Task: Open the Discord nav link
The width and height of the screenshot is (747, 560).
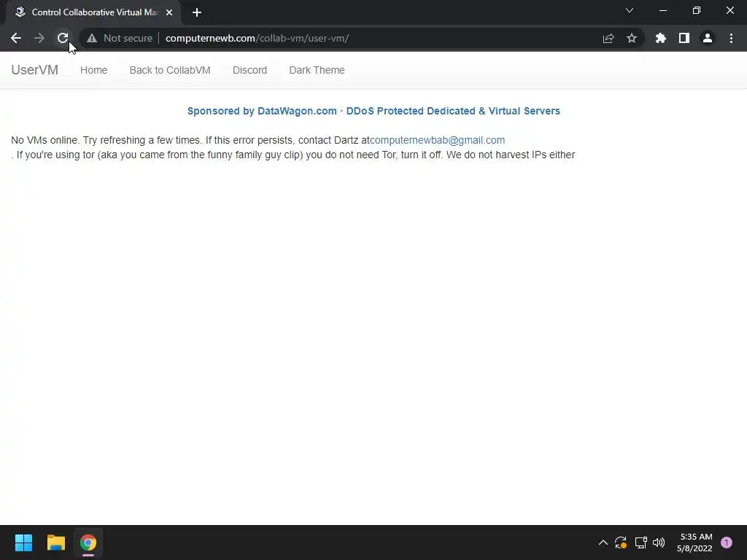Action: pos(249,70)
